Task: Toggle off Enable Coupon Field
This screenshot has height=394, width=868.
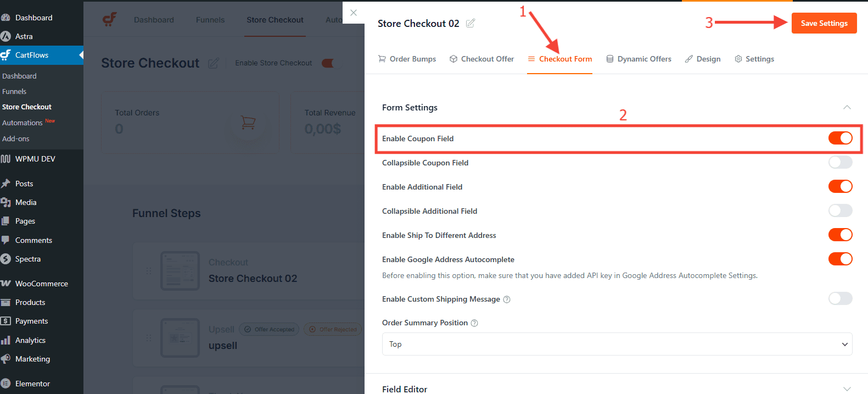Action: (x=841, y=138)
